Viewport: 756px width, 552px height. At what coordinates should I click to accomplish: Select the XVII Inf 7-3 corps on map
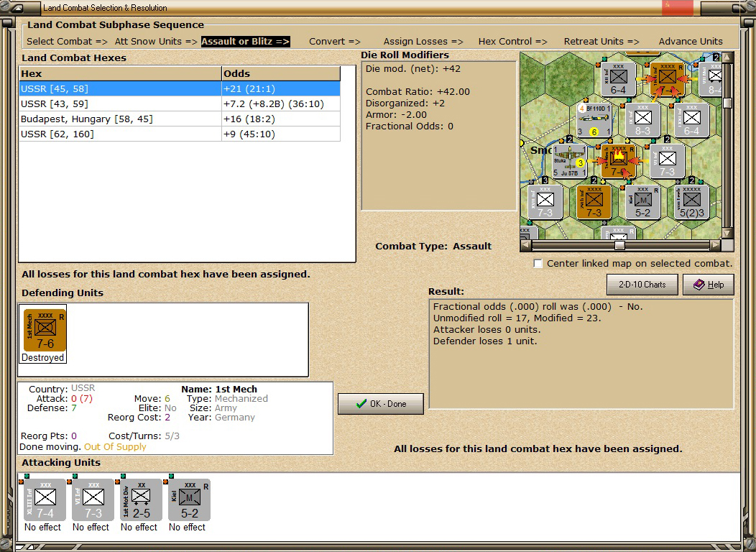545,203
